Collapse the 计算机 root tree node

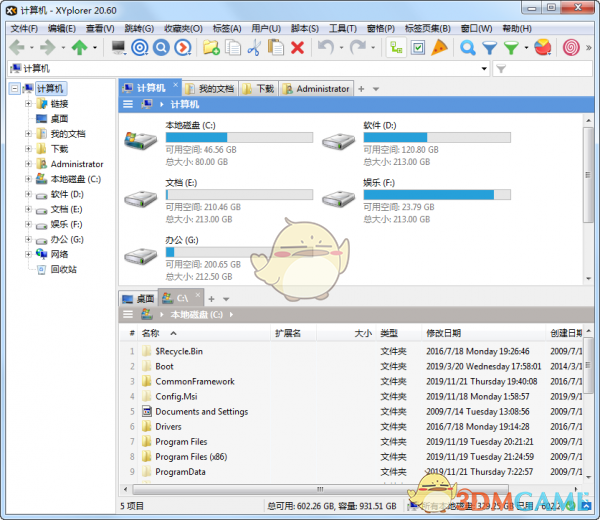[13, 89]
